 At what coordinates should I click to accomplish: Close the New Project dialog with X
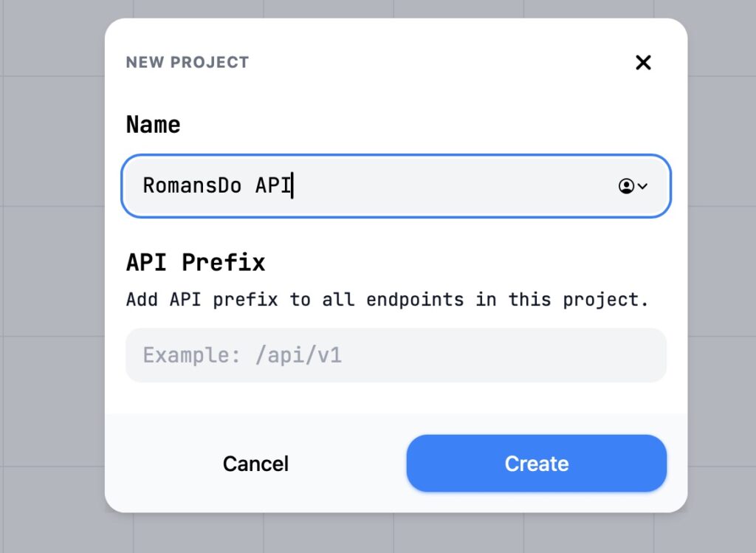coord(643,63)
